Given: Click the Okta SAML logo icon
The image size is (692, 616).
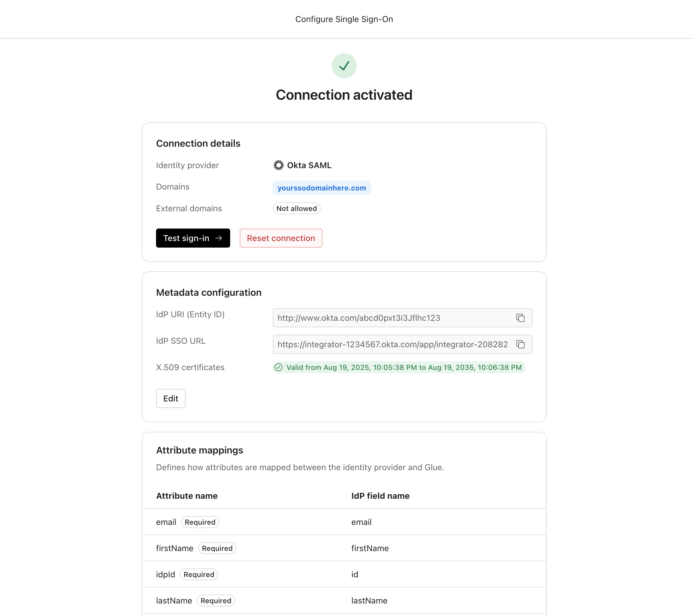Looking at the screenshot, I should (278, 165).
